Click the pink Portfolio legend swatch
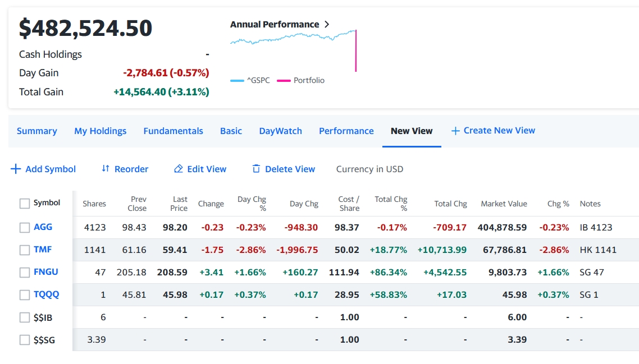The height and width of the screenshot is (364, 639). pyautogui.click(x=283, y=81)
